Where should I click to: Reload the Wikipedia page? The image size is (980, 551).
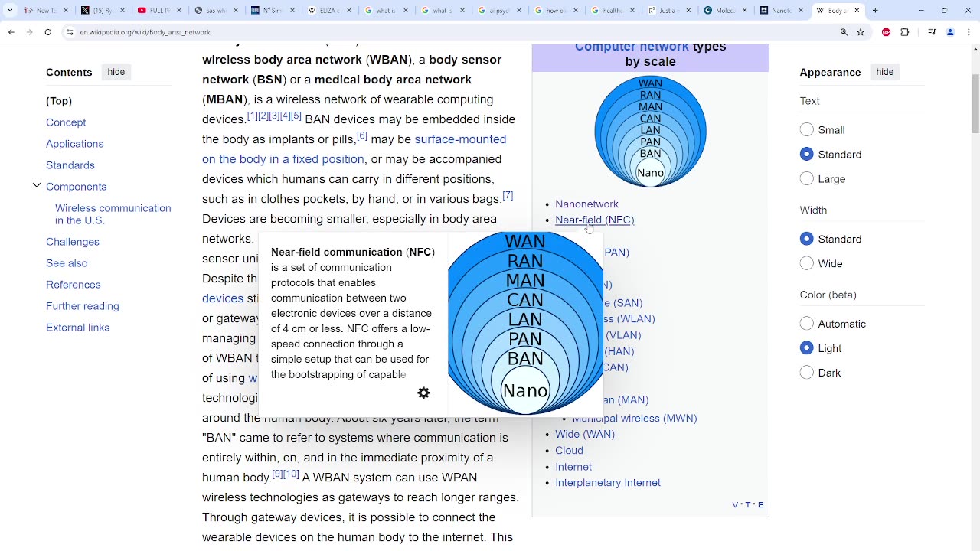pyautogui.click(x=47, y=32)
